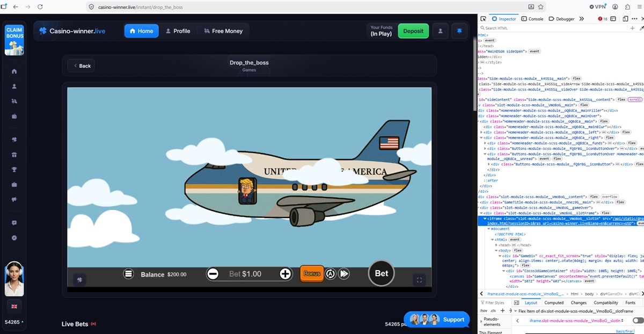Go back in browser history
Screen dimensions: 644x334
click(14, 6)
